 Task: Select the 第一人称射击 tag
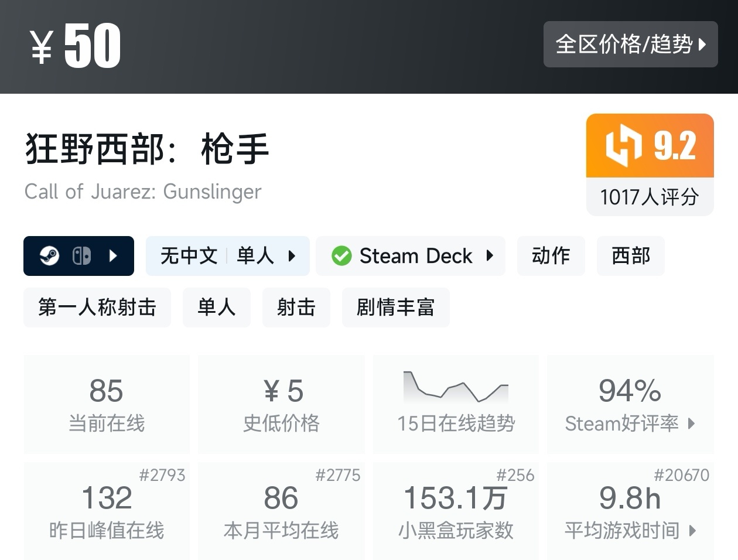tap(97, 308)
